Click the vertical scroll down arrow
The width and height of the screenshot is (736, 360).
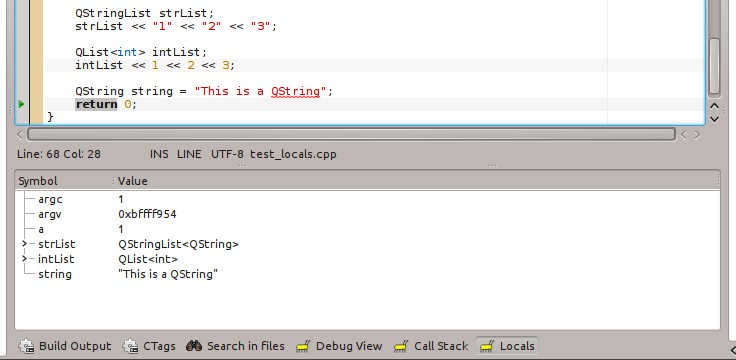[x=714, y=119]
